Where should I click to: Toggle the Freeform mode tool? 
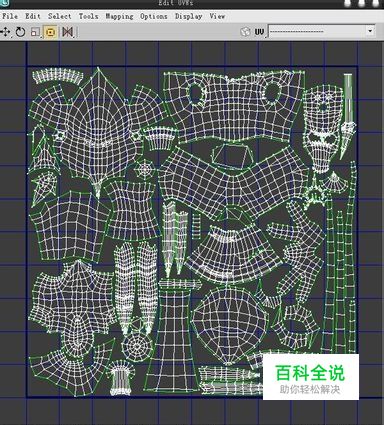[51, 32]
